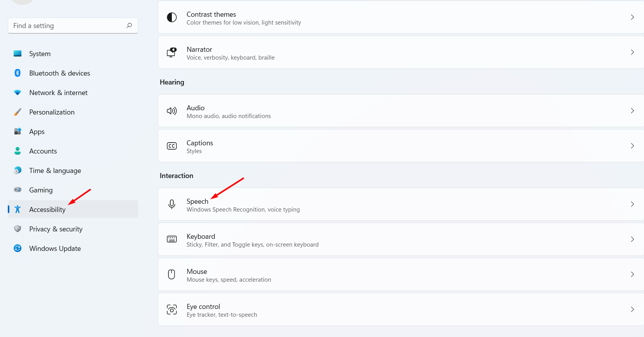
Task: Click the Eye control icon
Action: 172,309
